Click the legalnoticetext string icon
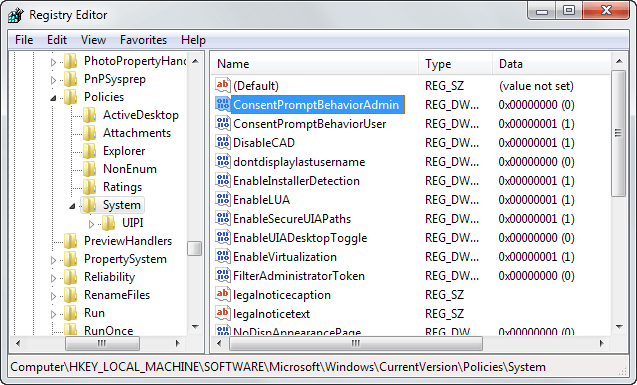 click(x=223, y=314)
